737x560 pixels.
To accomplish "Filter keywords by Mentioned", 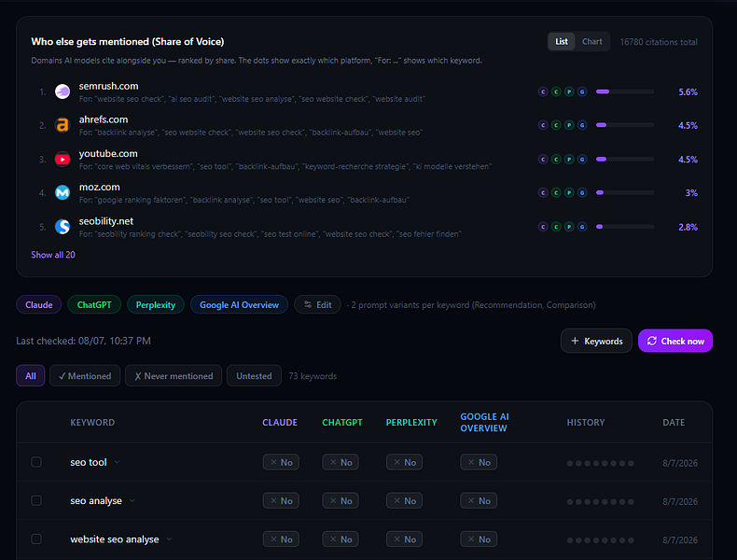I will click(x=85, y=376).
